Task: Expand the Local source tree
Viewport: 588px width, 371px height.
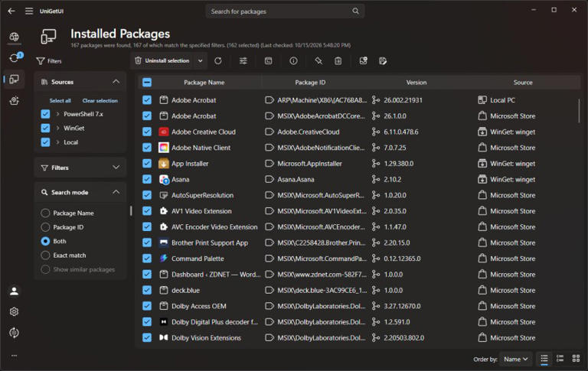Action: (x=57, y=142)
